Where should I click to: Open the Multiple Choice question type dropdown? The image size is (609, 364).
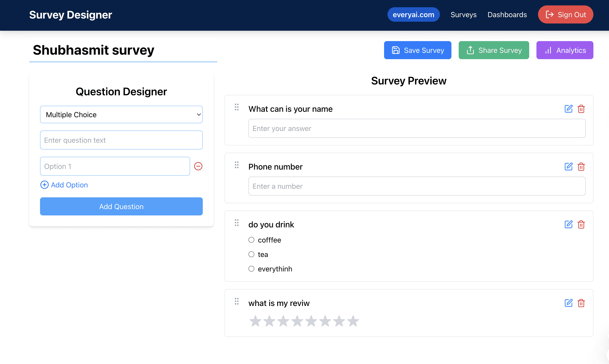pyautogui.click(x=121, y=114)
